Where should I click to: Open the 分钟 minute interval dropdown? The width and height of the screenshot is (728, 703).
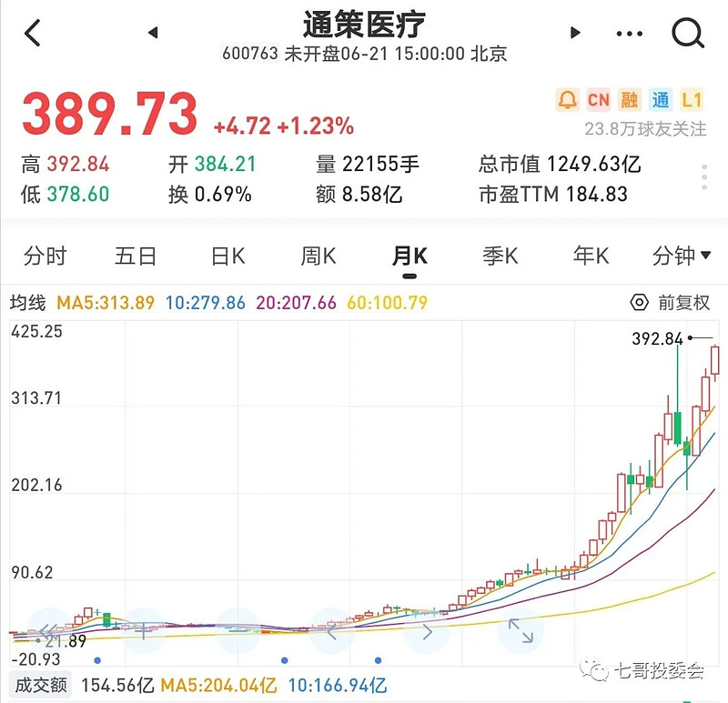tap(681, 256)
